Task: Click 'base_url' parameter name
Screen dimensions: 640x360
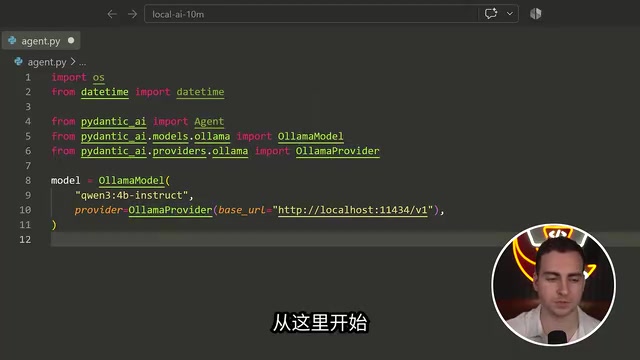Action: (242, 210)
